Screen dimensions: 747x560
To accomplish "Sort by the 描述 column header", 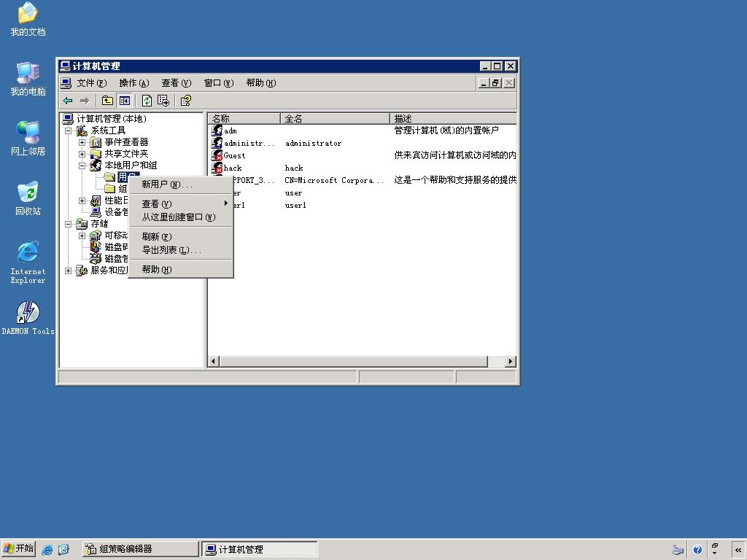I will pos(453,118).
